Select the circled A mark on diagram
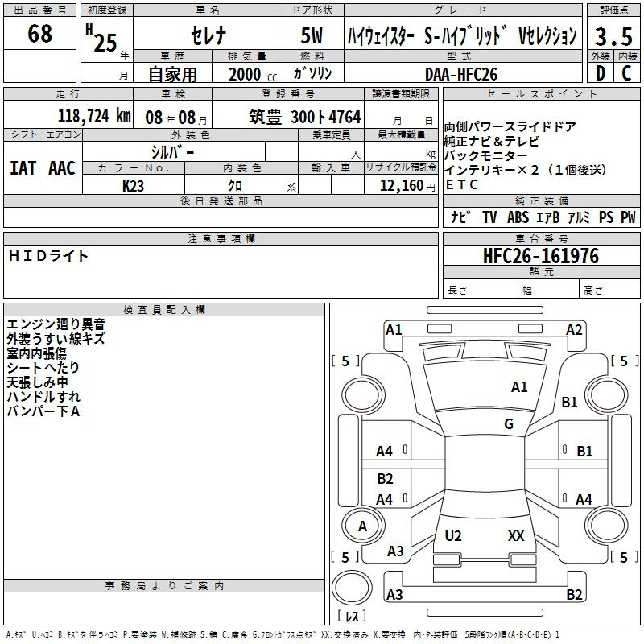 (x=362, y=526)
